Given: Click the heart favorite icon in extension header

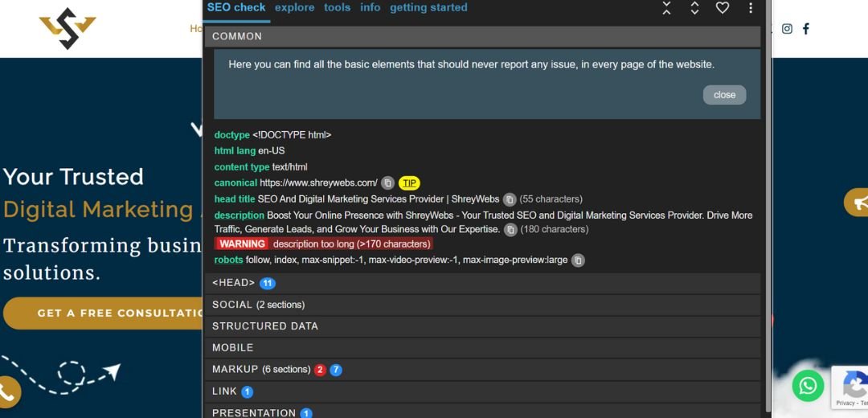Looking at the screenshot, I should pyautogui.click(x=722, y=8).
